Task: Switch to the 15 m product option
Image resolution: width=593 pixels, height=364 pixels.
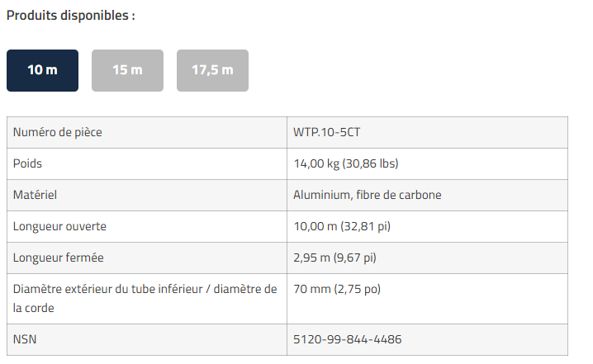Action: [x=127, y=70]
